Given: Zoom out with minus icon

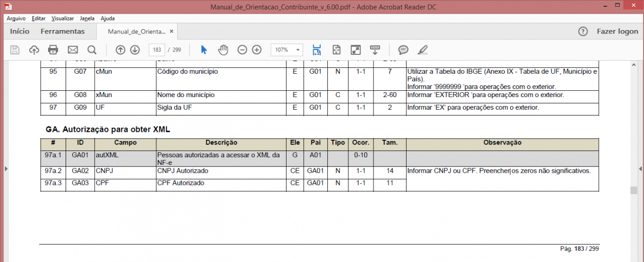Looking at the screenshot, I should (242, 49).
